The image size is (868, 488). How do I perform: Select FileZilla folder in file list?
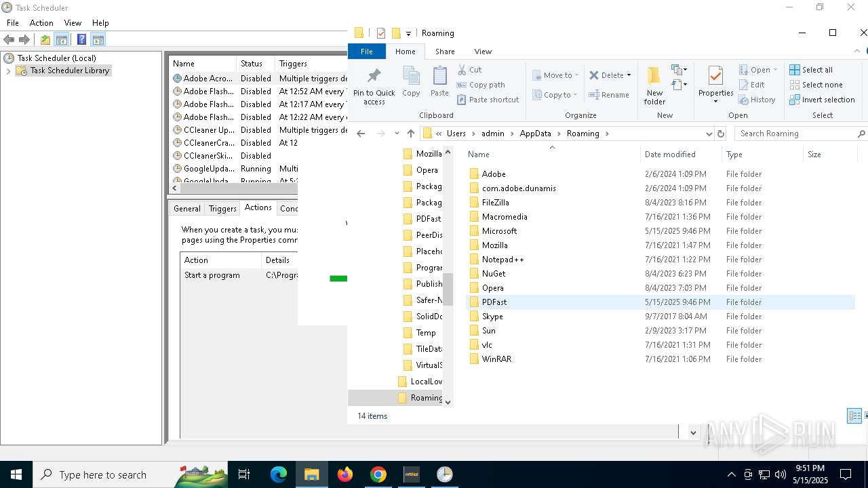pos(660,203)
